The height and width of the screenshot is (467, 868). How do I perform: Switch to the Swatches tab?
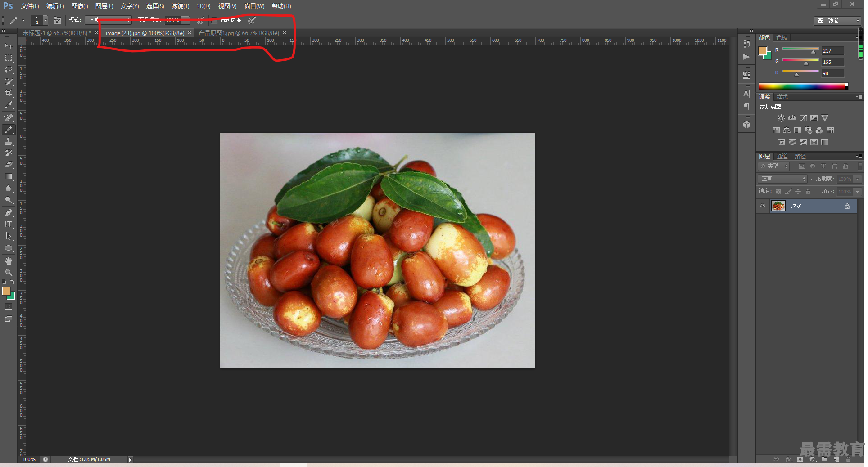(x=782, y=38)
